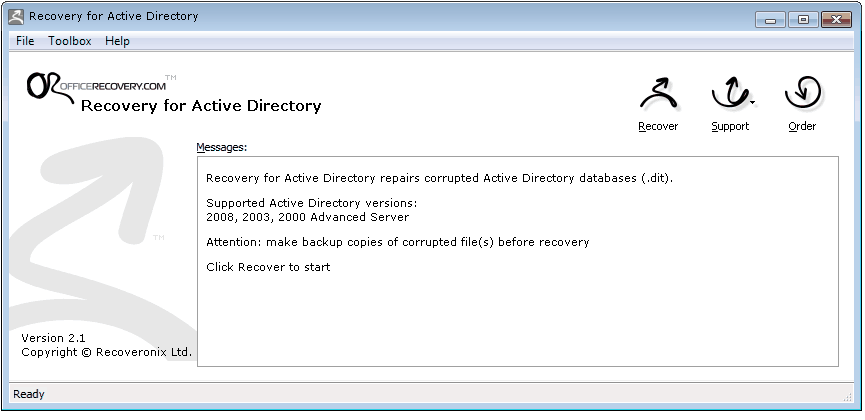This screenshot has width=865, height=420.
Task: Select the 'Click Recover to start' message line
Action: click(268, 267)
